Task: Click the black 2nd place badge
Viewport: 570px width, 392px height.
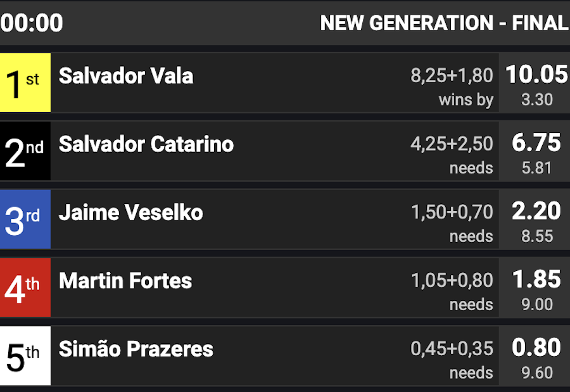Action: [25, 151]
